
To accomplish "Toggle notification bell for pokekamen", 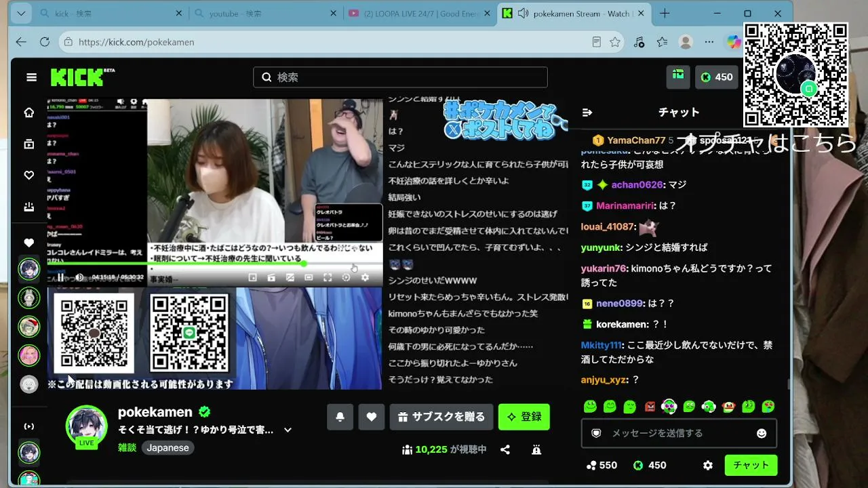I will (x=340, y=417).
